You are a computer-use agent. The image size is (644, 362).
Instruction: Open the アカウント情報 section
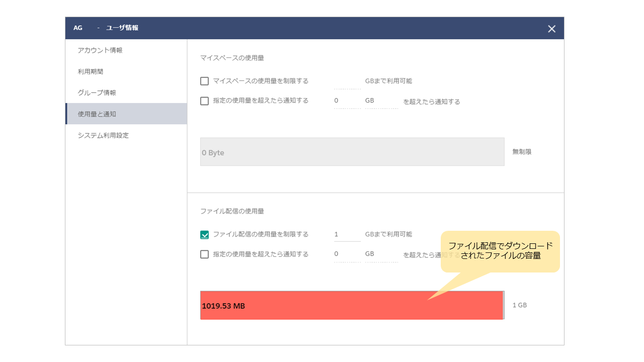point(100,50)
